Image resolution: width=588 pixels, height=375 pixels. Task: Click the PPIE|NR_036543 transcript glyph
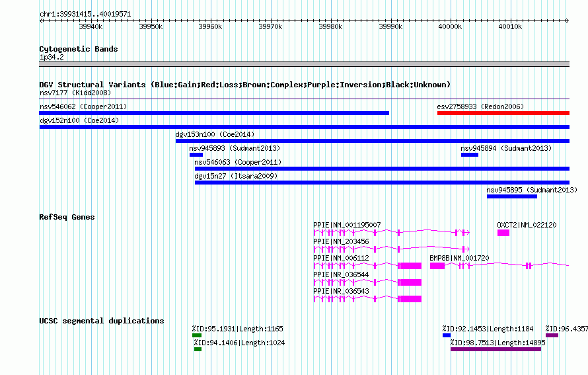(367, 299)
